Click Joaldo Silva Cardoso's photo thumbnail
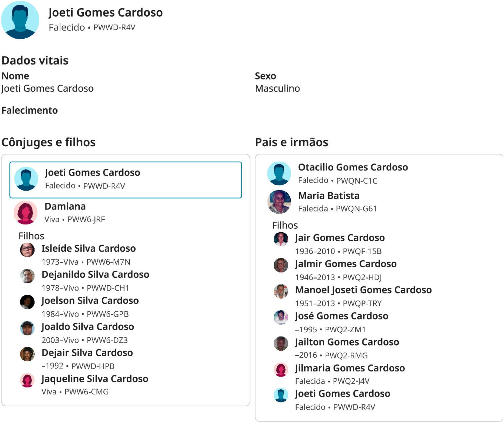 coord(27,328)
